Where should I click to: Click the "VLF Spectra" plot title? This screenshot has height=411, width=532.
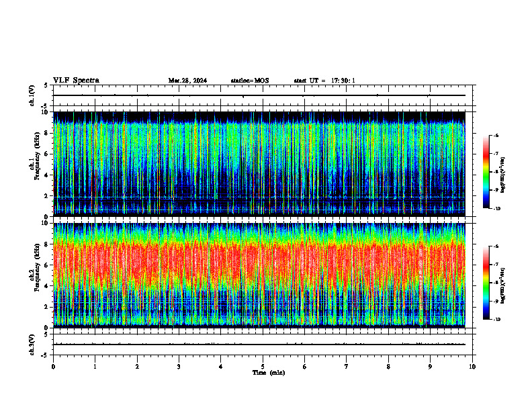[76, 81]
